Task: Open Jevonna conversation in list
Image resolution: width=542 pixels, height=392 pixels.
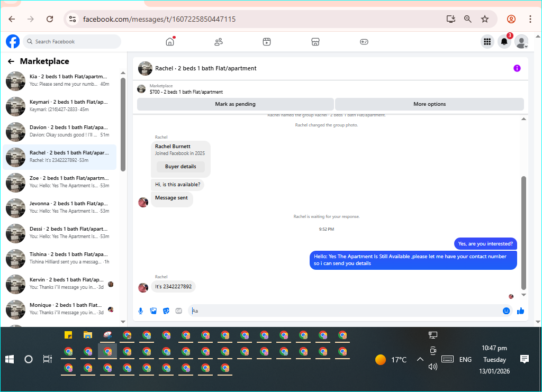Action: point(60,208)
